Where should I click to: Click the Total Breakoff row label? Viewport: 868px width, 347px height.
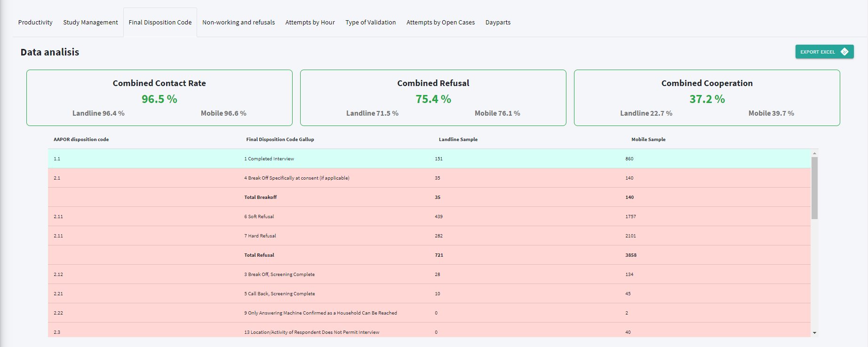click(260, 197)
